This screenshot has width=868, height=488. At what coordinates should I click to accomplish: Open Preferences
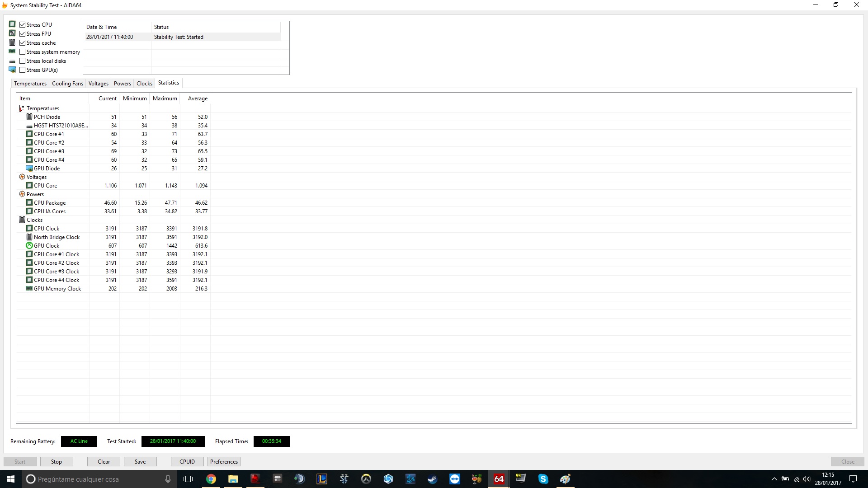tap(224, 461)
